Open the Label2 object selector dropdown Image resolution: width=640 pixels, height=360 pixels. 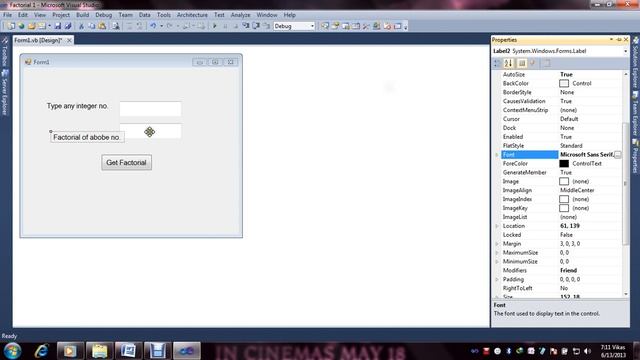pyautogui.click(x=625, y=51)
